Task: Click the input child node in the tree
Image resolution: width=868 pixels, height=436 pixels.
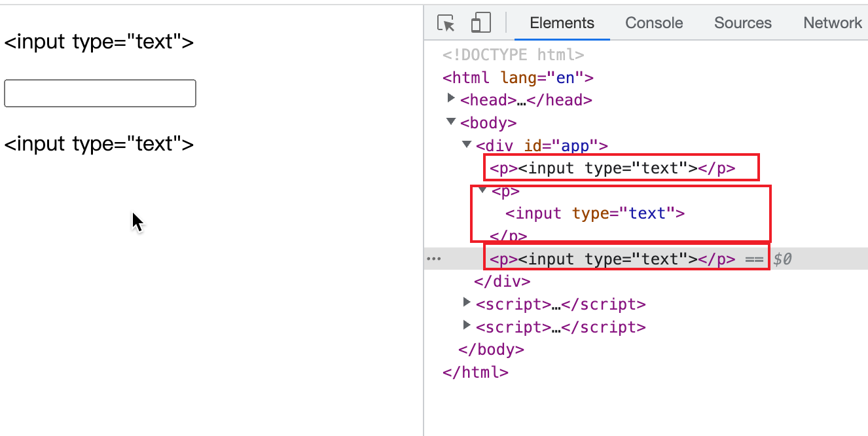Action: click(x=594, y=213)
